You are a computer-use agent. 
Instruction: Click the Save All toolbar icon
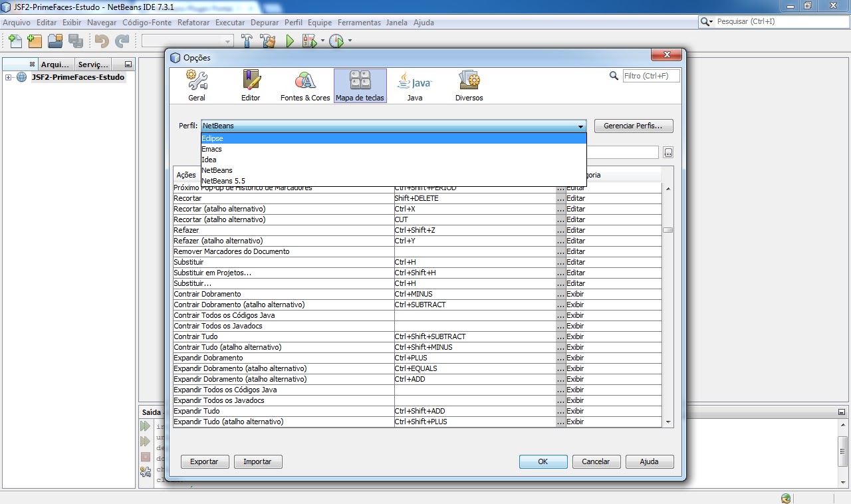click(76, 41)
